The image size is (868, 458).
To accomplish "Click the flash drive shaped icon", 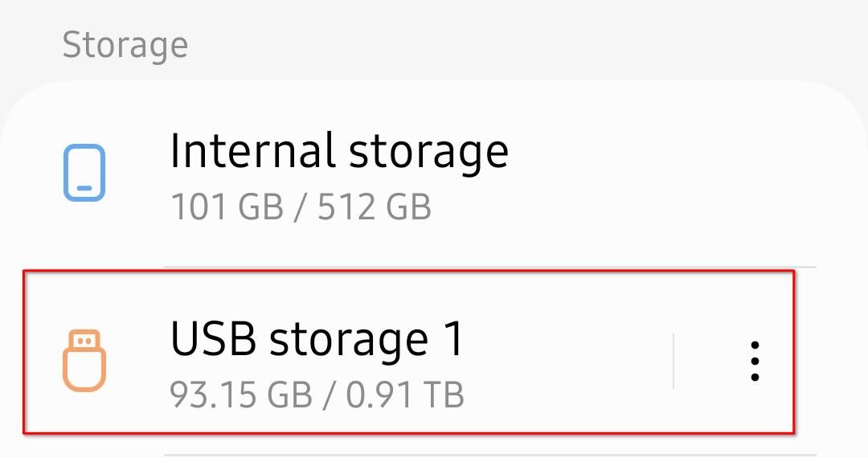I will click(84, 361).
